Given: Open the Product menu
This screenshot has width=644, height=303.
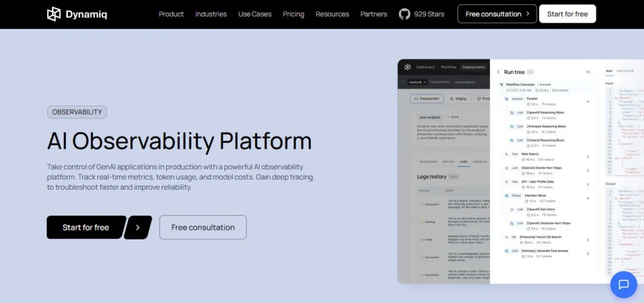Looking at the screenshot, I should 171,14.
